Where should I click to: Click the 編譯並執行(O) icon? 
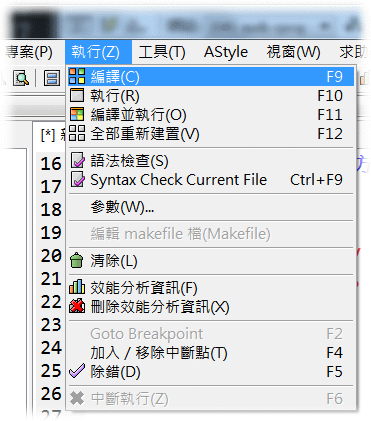point(77,114)
